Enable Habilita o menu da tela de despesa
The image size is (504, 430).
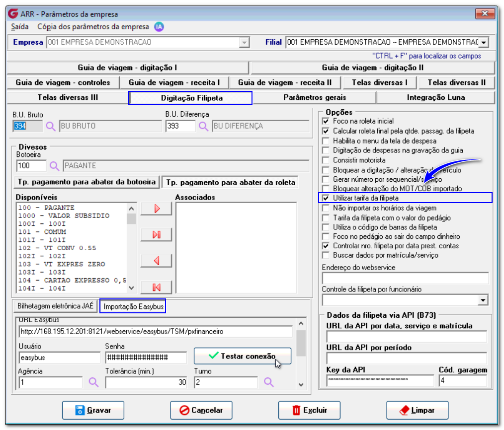tap(326, 141)
